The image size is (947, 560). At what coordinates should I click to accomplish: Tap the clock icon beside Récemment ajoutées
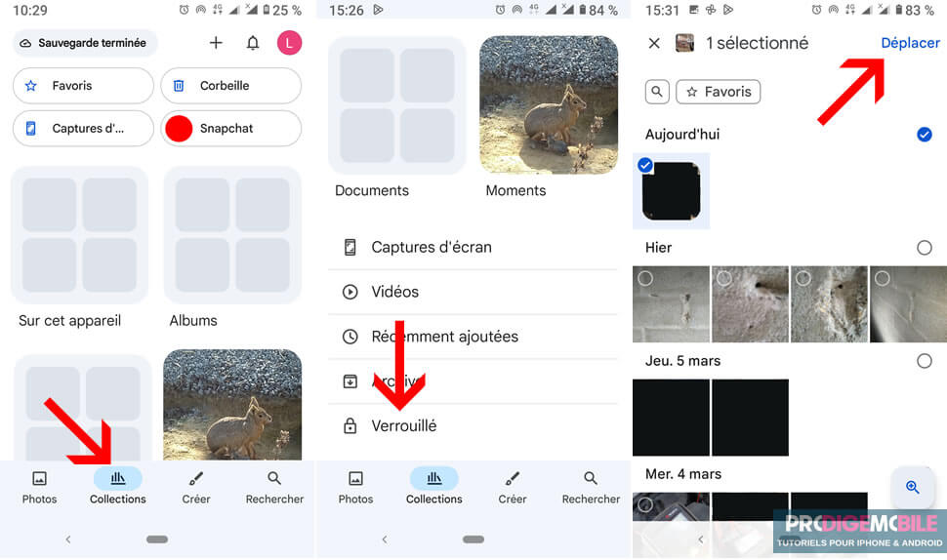(x=350, y=337)
